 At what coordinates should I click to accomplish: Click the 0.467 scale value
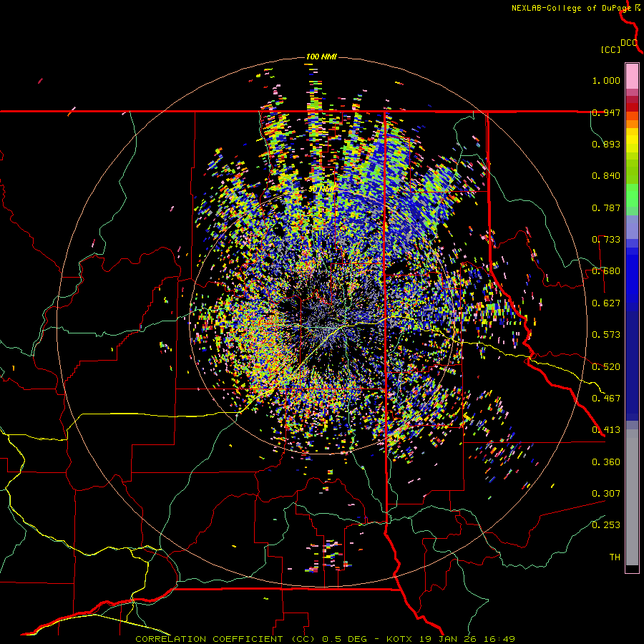click(x=606, y=399)
